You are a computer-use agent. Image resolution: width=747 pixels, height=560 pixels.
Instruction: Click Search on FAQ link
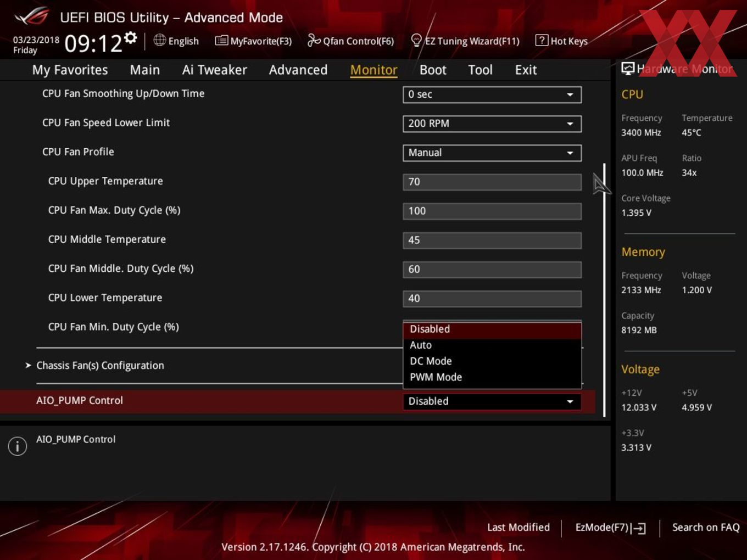706,528
